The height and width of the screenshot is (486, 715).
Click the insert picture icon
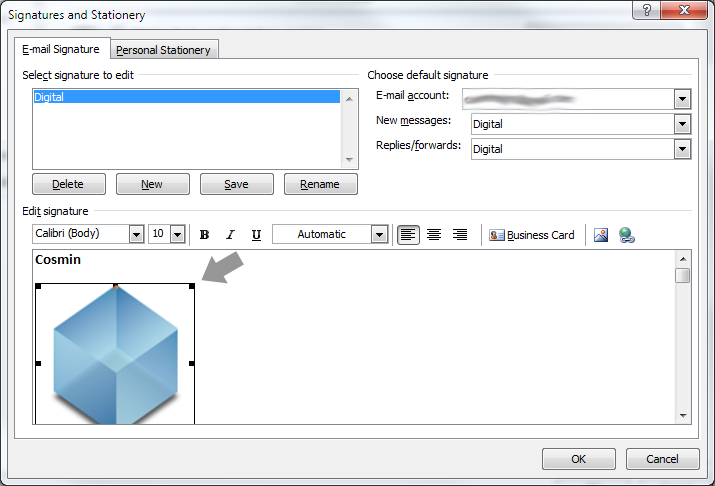pos(601,235)
